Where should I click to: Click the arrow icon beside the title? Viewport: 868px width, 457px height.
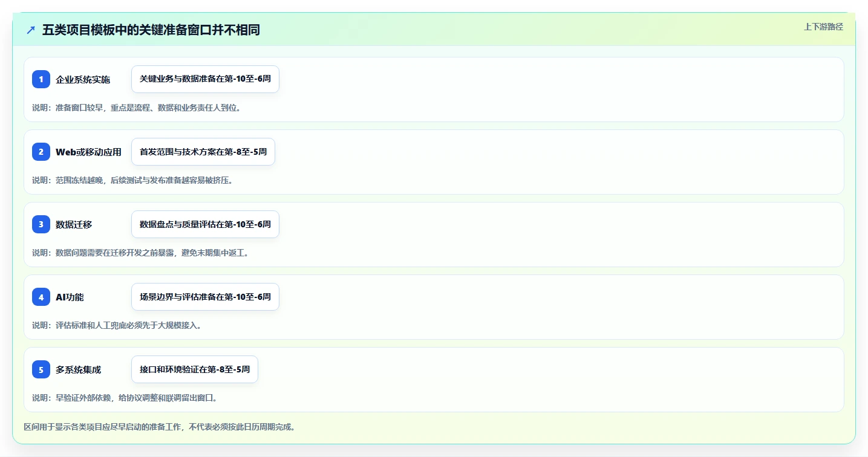click(x=31, y=30)
